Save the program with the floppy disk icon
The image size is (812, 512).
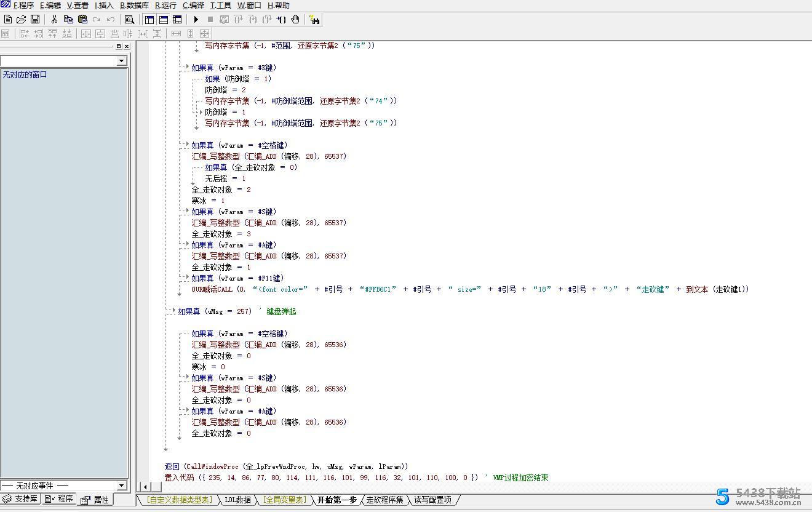(x=35, y=20)
